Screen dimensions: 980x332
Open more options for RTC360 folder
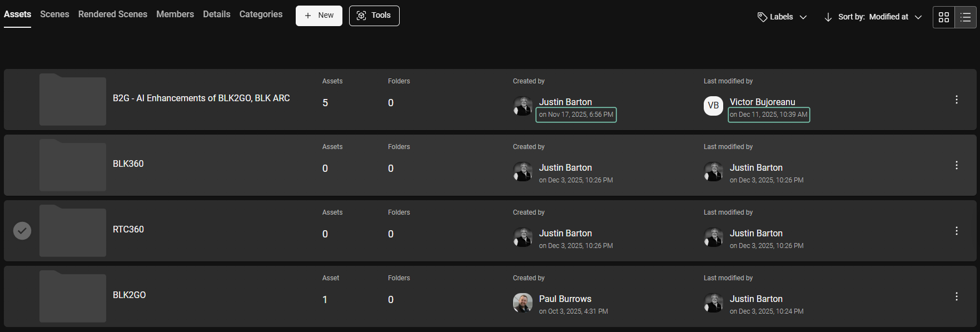tap(956, 231)
